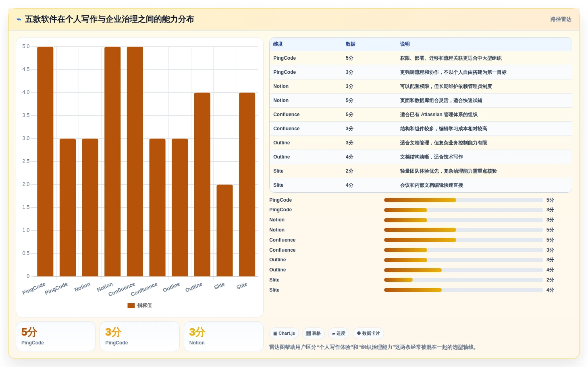Click the Outline progress bar showing 4分
Screen dimensions: 588x367
click(463, 270)
